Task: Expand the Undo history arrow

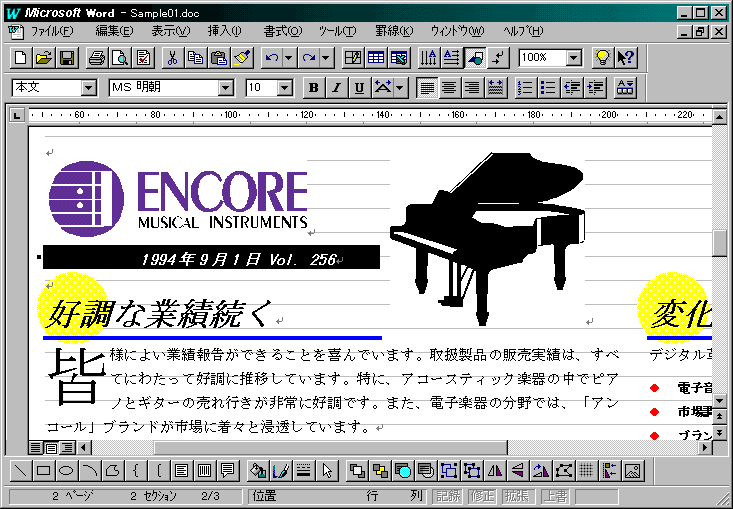Action: [289, 58]
